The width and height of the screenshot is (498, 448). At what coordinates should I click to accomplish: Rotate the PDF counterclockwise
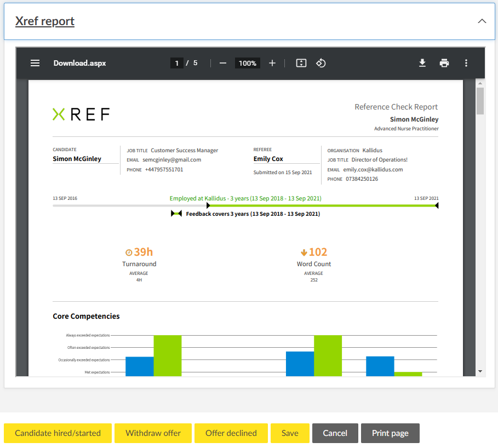[x=321, y=63]
